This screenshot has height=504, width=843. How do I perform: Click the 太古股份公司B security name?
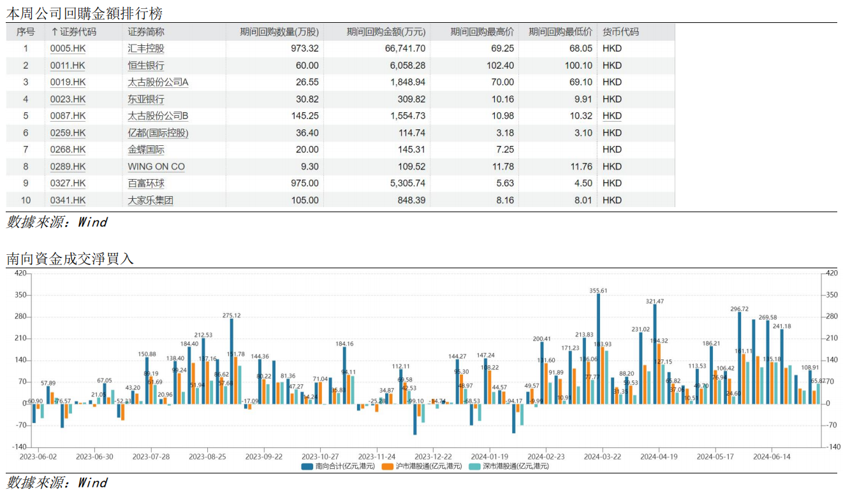pos(158,116)
